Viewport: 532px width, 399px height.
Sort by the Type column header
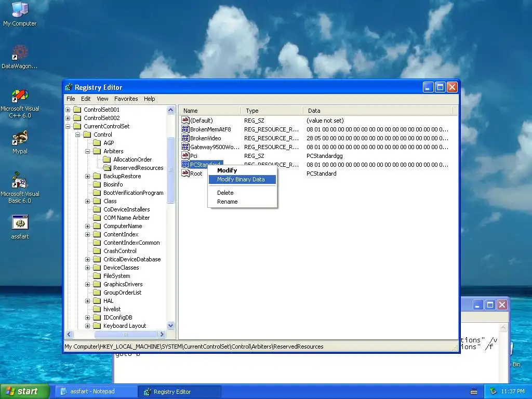272,111
